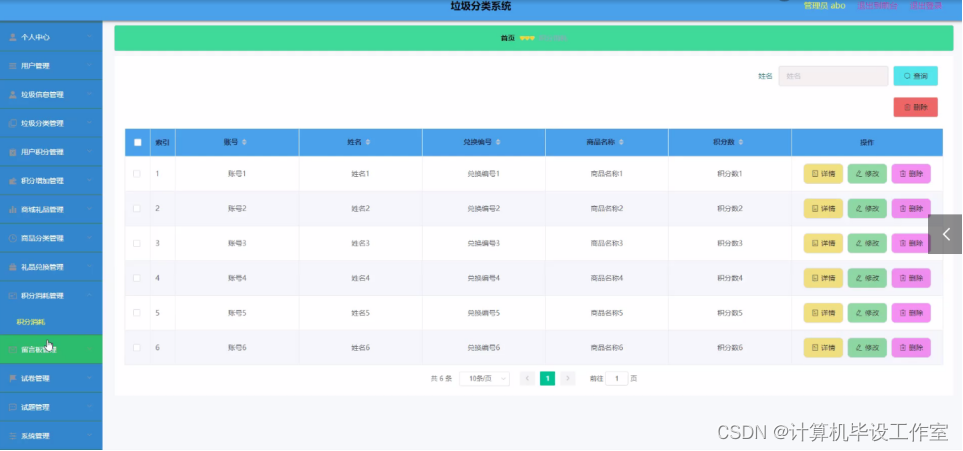Go to the previous page arrow
Image resolution: width=963 pixels, height=451 pixels.
click(x=527, y=379)
